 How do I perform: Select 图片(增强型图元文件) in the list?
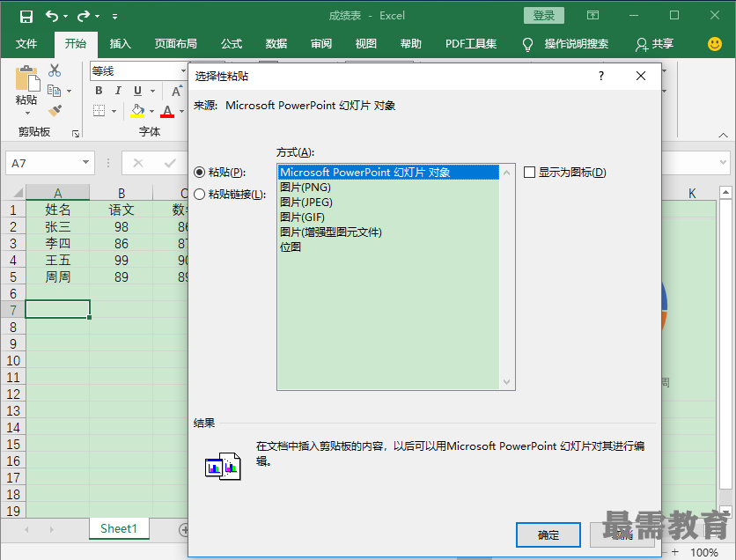click(388, 232)
